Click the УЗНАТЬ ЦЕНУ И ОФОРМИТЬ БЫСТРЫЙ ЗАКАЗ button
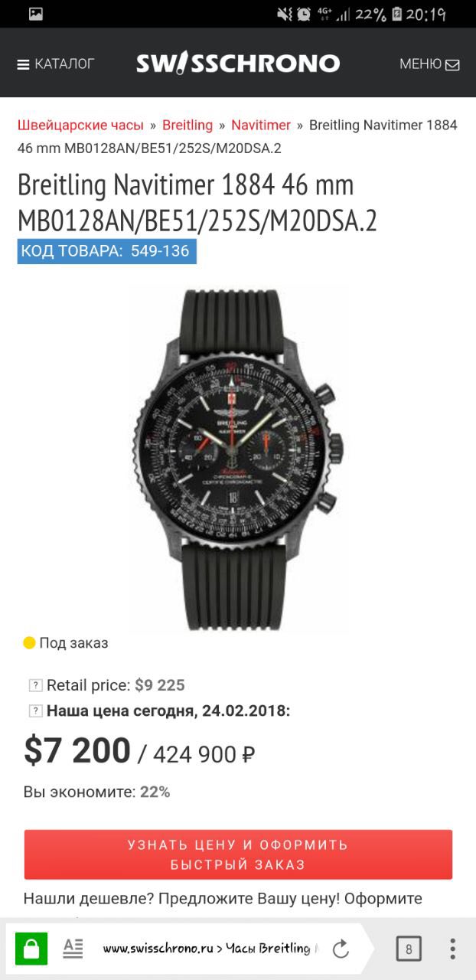476x980 pixels. pos(238,854)
